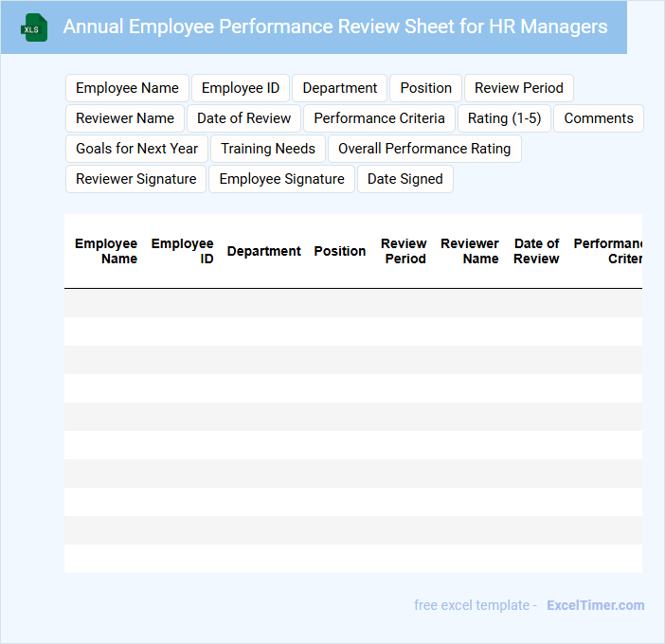Click the Reviewer Signature tag
This screenshot has width=665, height=644.
(x=135, y=179)
